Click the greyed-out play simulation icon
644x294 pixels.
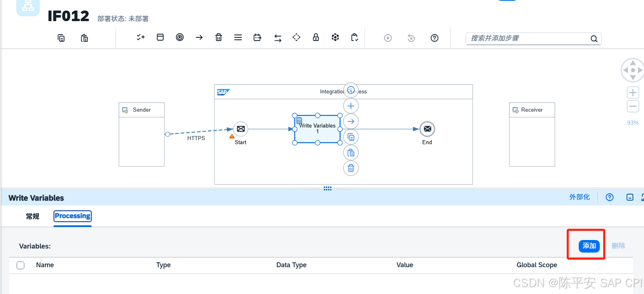pyautogui.click(x=388, y=38)
